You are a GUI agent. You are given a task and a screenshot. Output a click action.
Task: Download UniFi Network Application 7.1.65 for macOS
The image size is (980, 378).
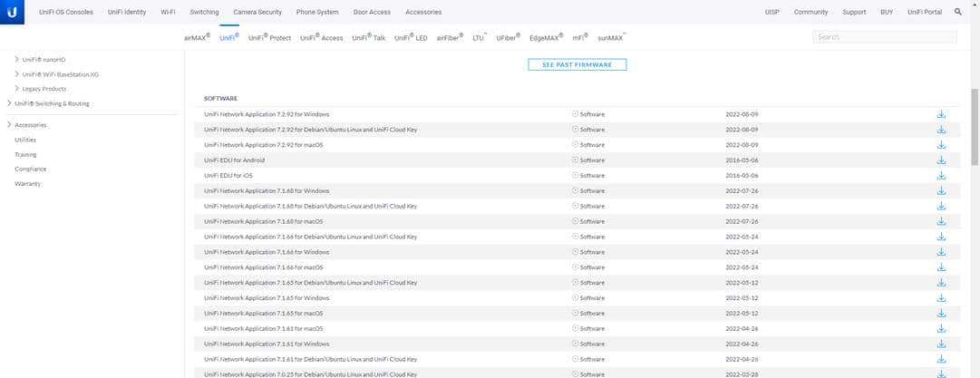(x=941, y=313)
